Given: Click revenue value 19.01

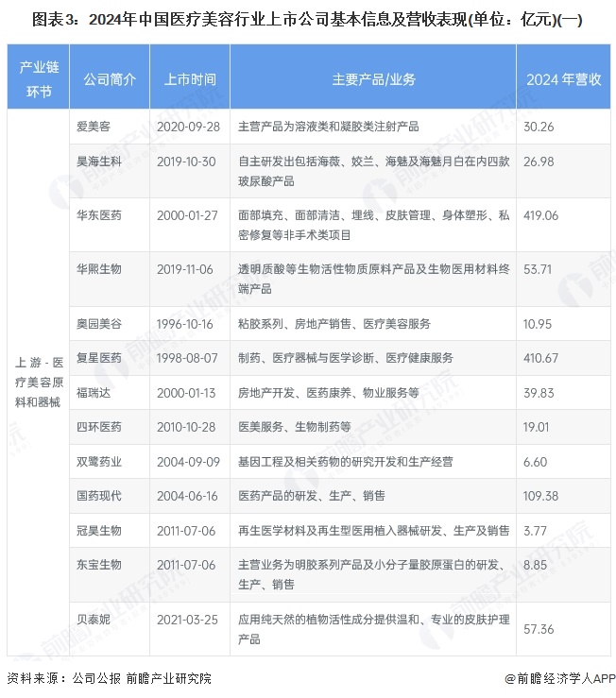Looking at the screenshot, I should pos(536,427).
